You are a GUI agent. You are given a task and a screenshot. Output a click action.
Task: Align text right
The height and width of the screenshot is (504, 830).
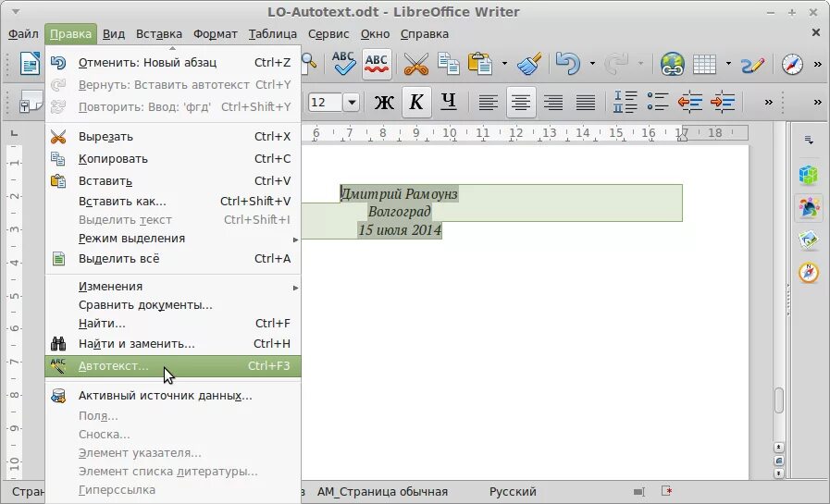(x=553, y=102)
